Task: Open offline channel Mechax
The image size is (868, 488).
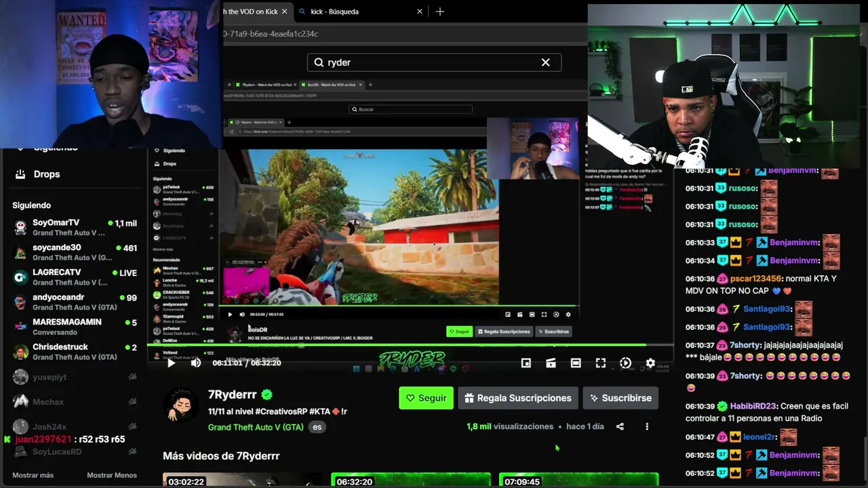Action: click(75, 402)
